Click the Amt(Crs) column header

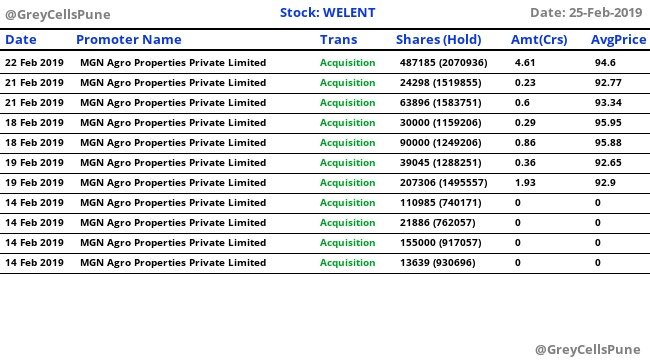pos(539,40)
